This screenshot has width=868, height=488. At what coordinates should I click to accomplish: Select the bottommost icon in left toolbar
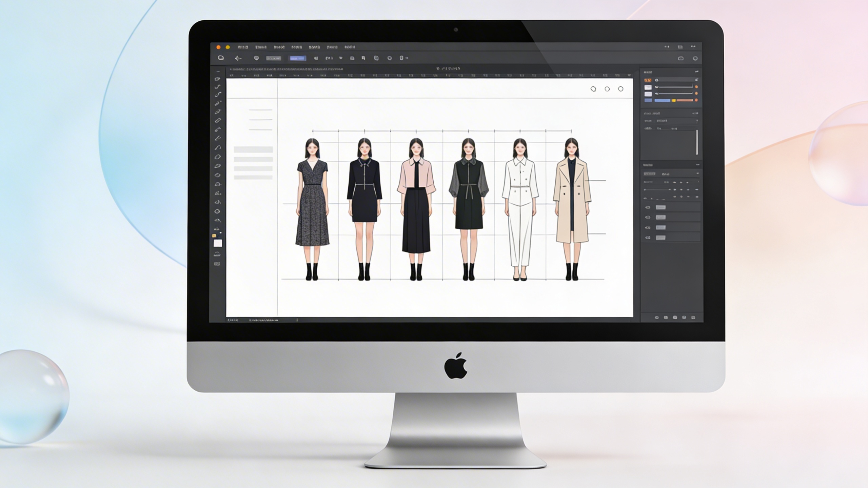click(x=217, y=264)
